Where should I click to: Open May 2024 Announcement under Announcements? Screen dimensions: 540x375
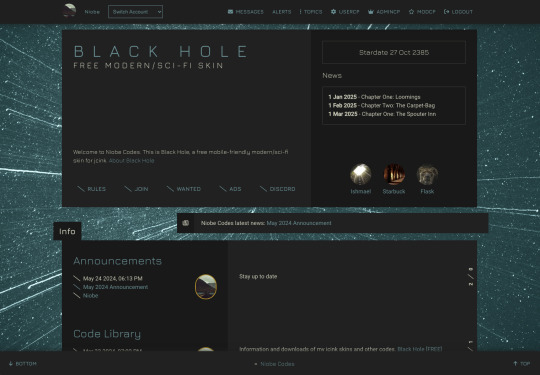click(x=115, y=287)
